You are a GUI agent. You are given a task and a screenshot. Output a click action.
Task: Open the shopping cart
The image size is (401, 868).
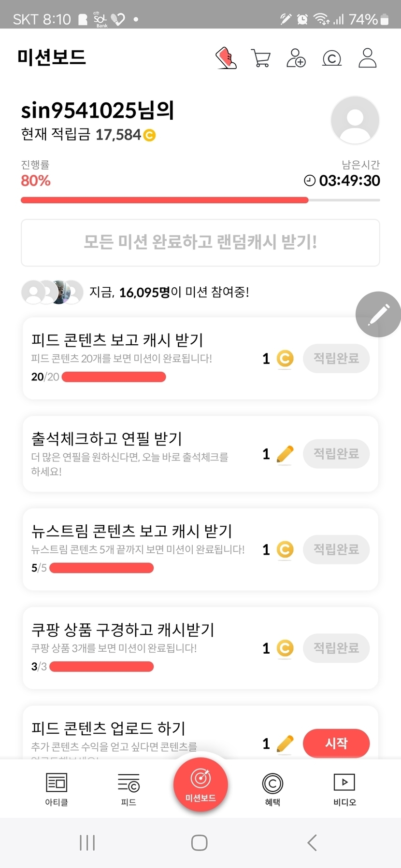click(x=261, y=58)
